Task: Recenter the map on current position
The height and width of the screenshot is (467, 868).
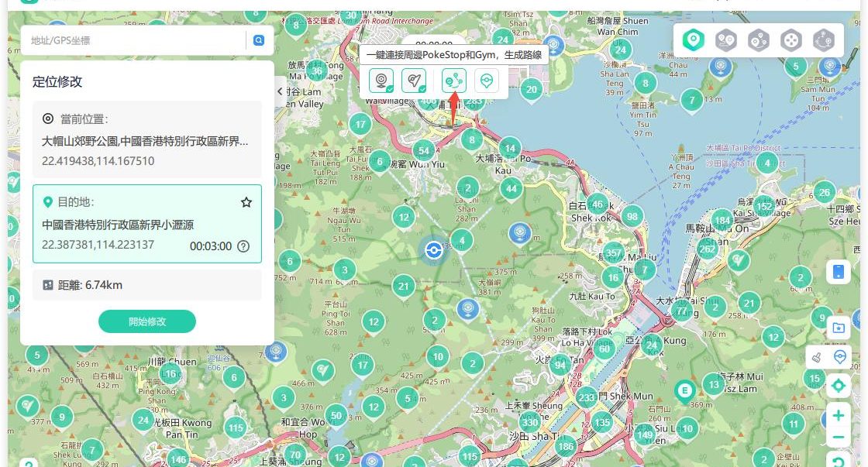Action: 838,386
